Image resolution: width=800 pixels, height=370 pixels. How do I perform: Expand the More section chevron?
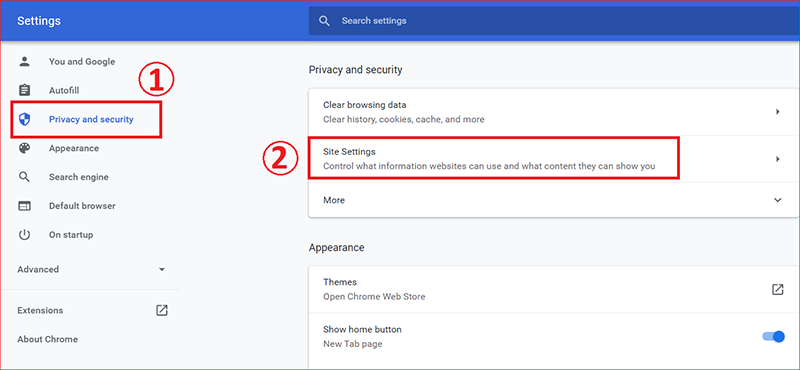pos(778,200)
